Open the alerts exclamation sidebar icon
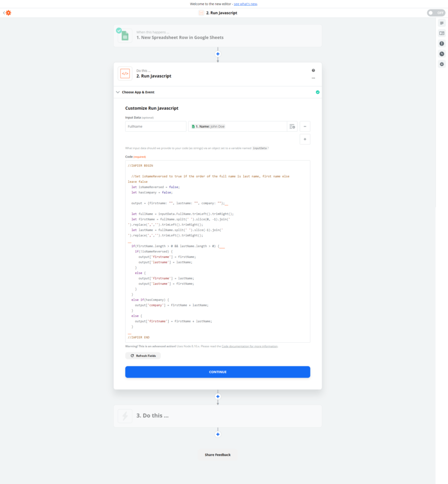The image size is (448, 484). [442, 43]
